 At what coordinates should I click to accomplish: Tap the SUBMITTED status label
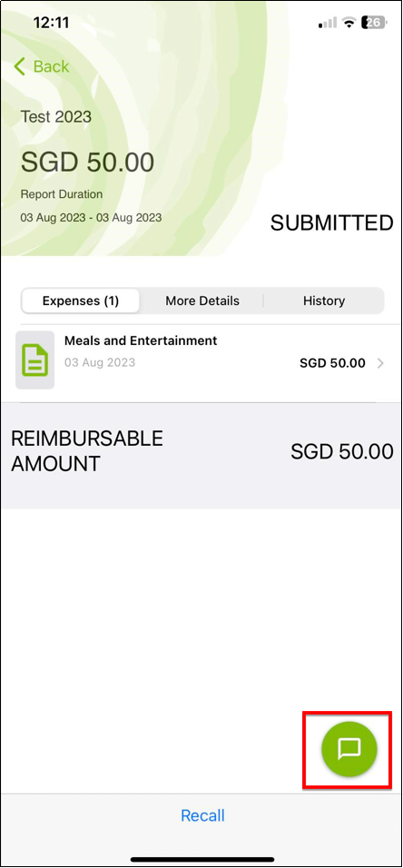[x=331, y=223]
